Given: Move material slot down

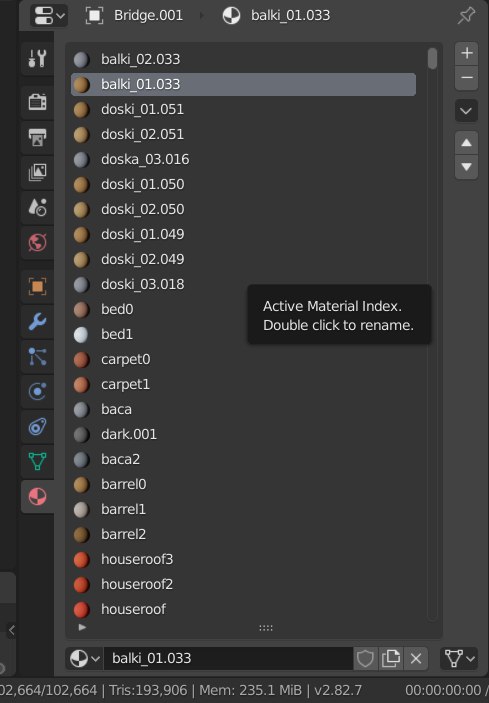Looking at the screenshot, I should pos(467,167).
